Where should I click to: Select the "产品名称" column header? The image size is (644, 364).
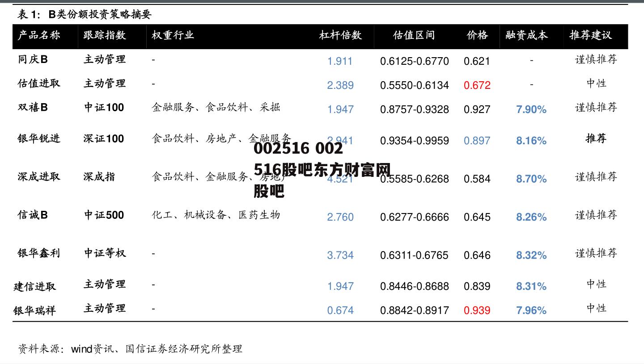(x=39, y=35)
